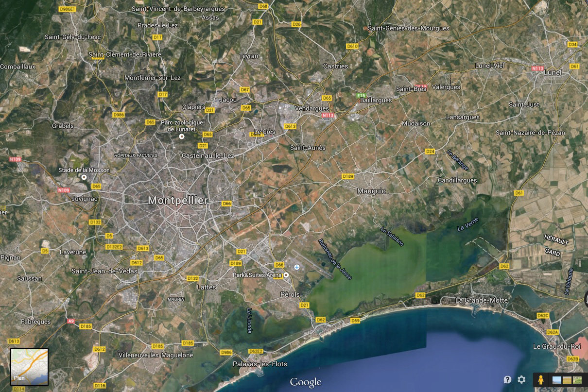Open the green foliage photo thumbnail

pyautogui.click(x=577, y=379)
